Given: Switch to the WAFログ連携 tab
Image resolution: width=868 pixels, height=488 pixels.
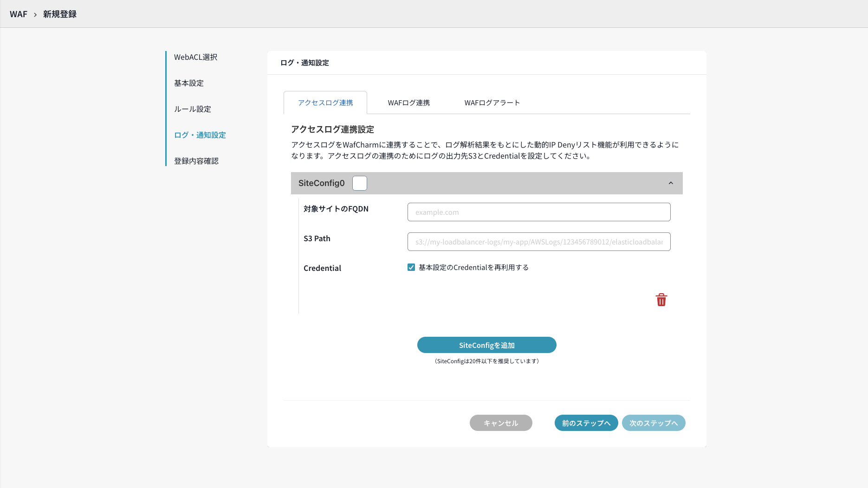Looking at the screenshot, I should tap(408, 103).
